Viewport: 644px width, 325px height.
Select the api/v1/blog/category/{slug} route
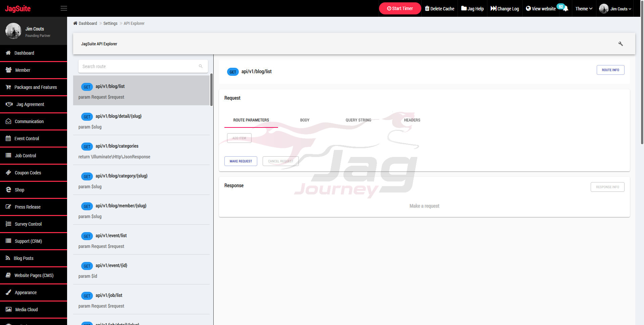(x=142, y=180)
